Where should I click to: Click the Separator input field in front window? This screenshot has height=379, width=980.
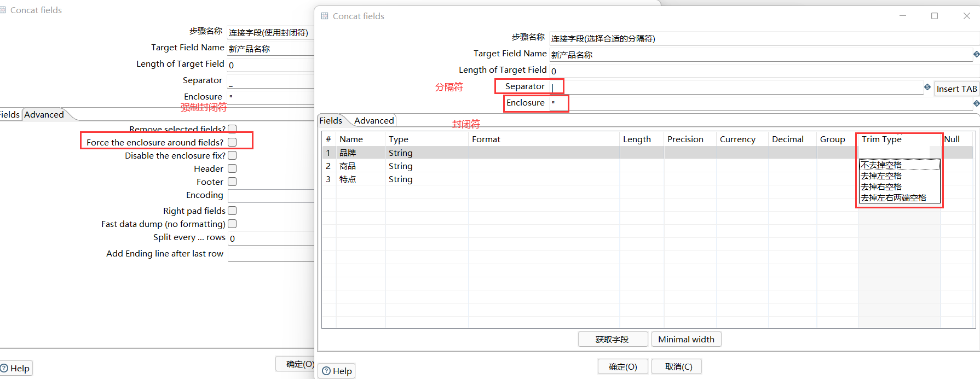click(736, 88)
